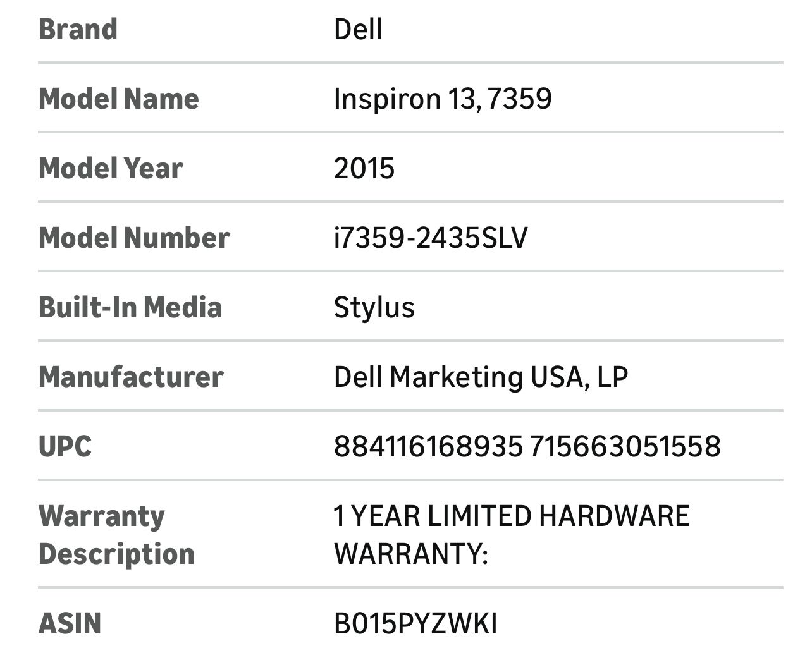The height and width of the screenshot is (653, 812).
Task: Click the Built-In Media label
Action: coord(130,307)
